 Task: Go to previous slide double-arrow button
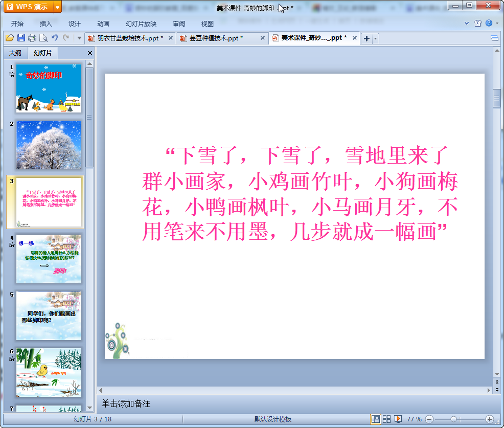click(x=497, y=382)
